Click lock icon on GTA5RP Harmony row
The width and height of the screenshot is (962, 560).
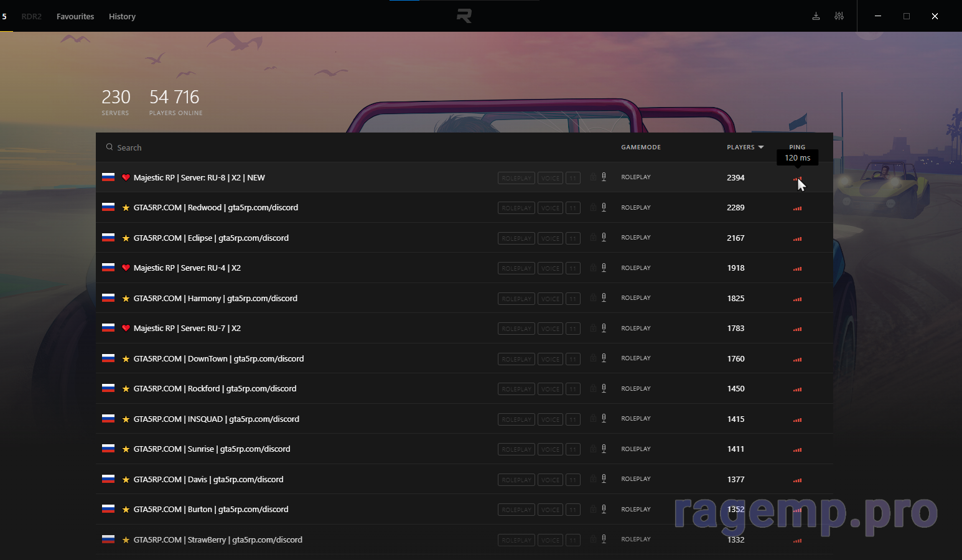pyautogui.click(x=593, y=298)
